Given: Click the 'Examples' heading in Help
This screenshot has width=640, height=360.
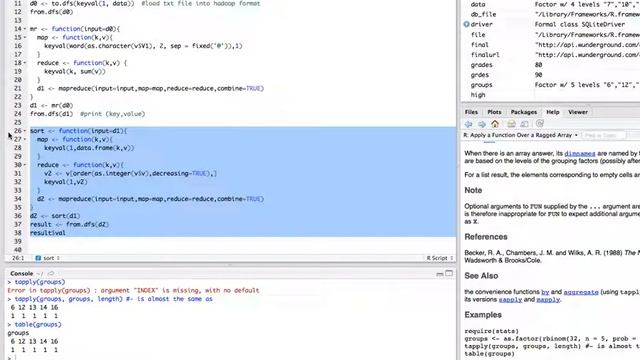Looking at the screenshot, I should click(483, 315).
